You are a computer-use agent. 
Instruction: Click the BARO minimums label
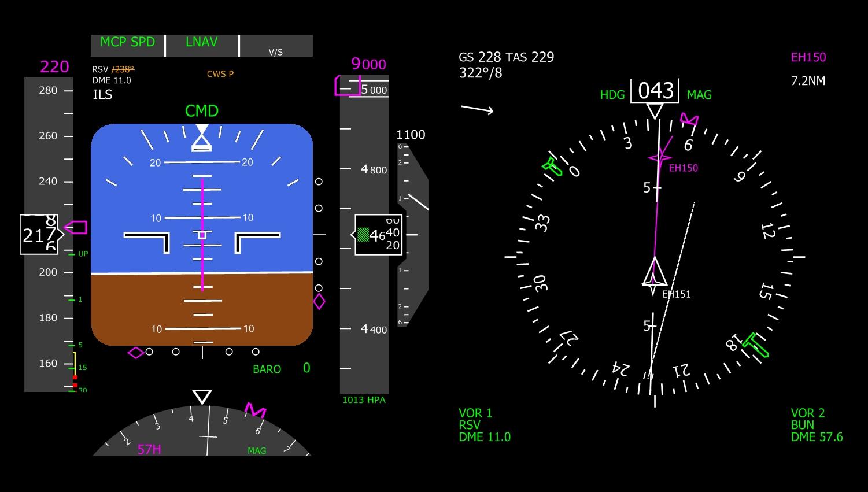pos(267,369)
